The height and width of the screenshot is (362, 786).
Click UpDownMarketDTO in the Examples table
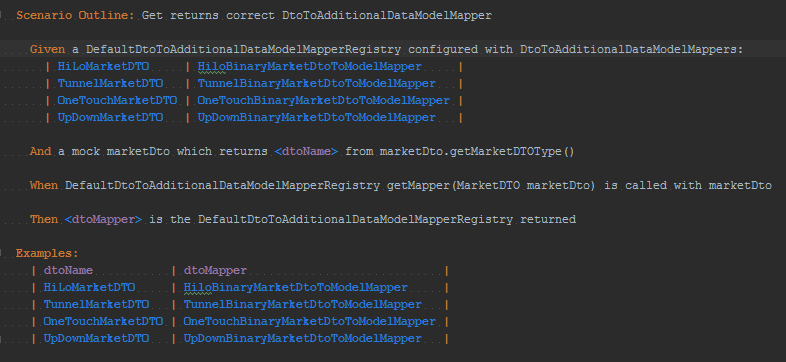96,338
